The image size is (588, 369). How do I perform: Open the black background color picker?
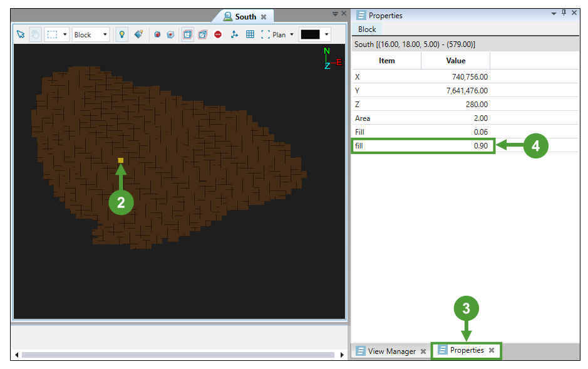[314, 35]
